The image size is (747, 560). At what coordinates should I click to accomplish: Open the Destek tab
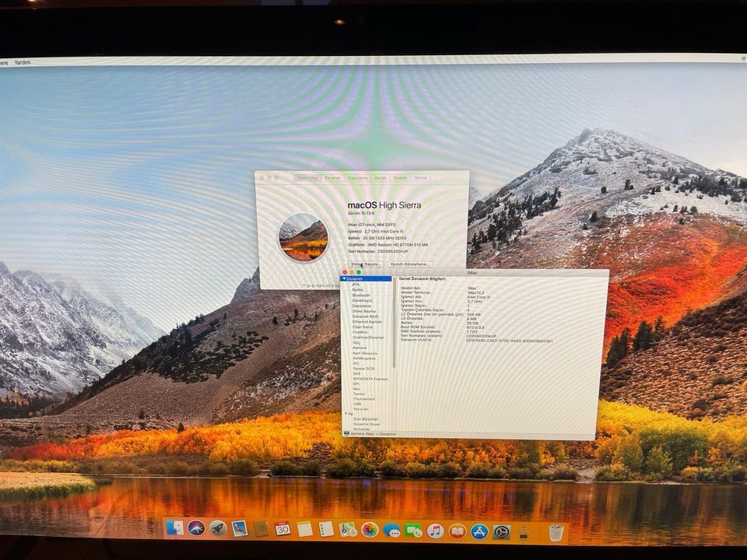click(400, 177)
